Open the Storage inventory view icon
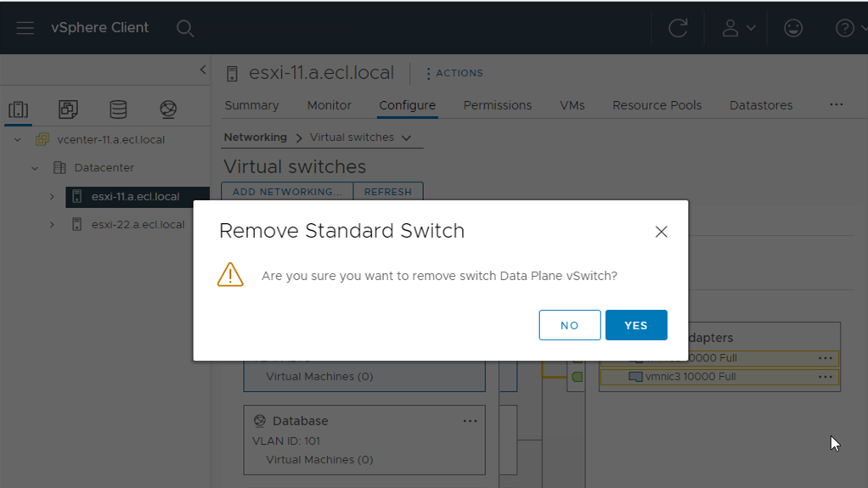This screenshot has width=868, height=488. click(118, 109)
